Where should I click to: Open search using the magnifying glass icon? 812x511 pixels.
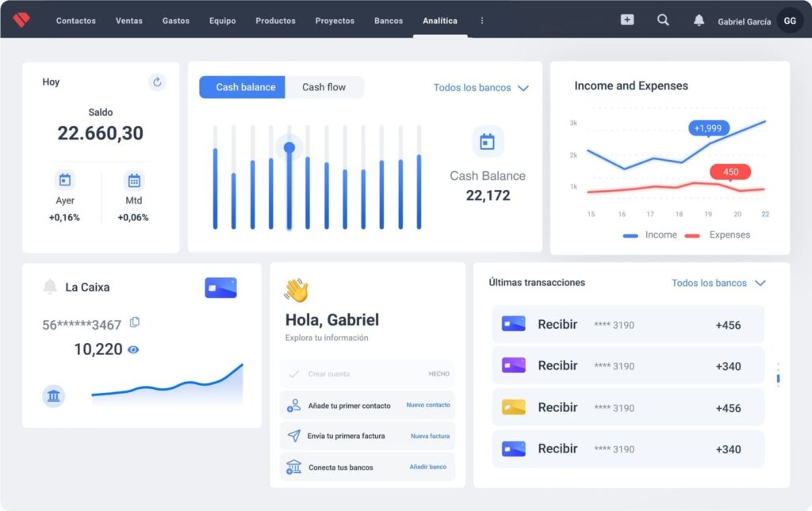663,21
